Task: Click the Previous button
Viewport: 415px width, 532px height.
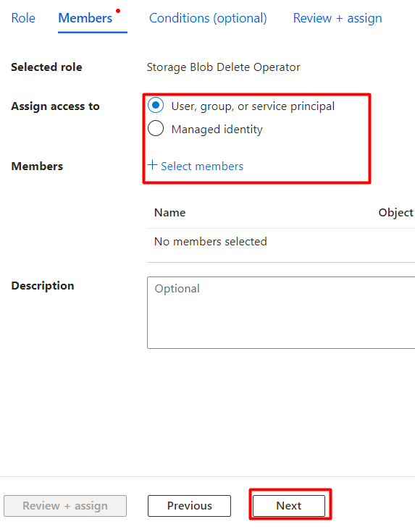Action: [x=189, y=505]
